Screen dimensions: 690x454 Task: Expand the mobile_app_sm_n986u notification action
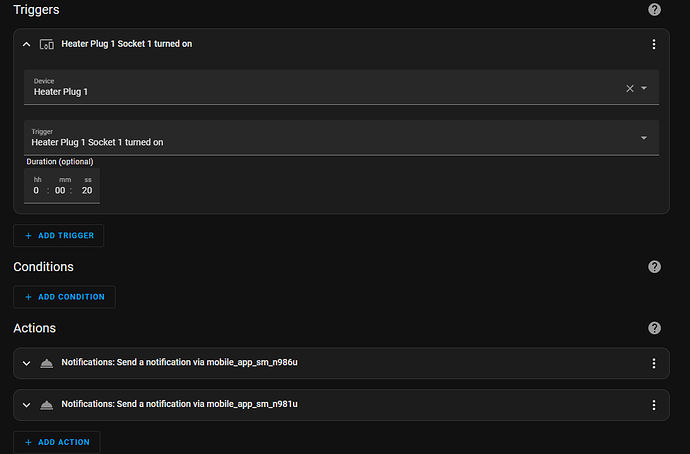tap(27, 364)
